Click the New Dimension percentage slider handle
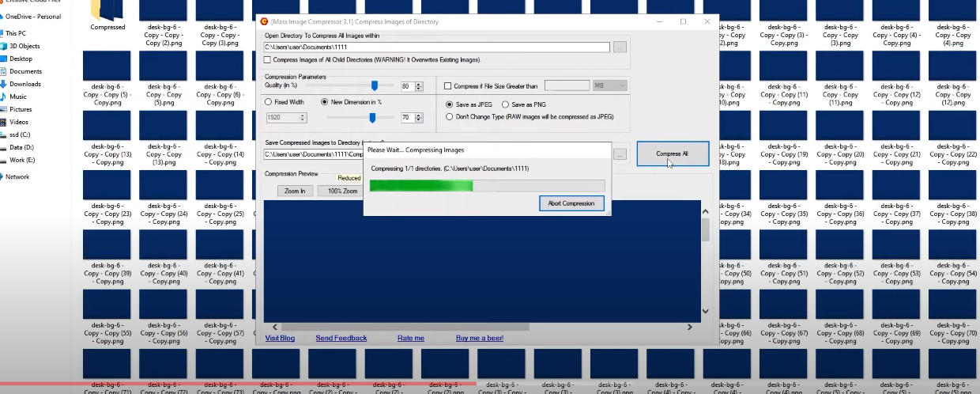The width and height of the screenshot is (980, 394). coord(372,118)
